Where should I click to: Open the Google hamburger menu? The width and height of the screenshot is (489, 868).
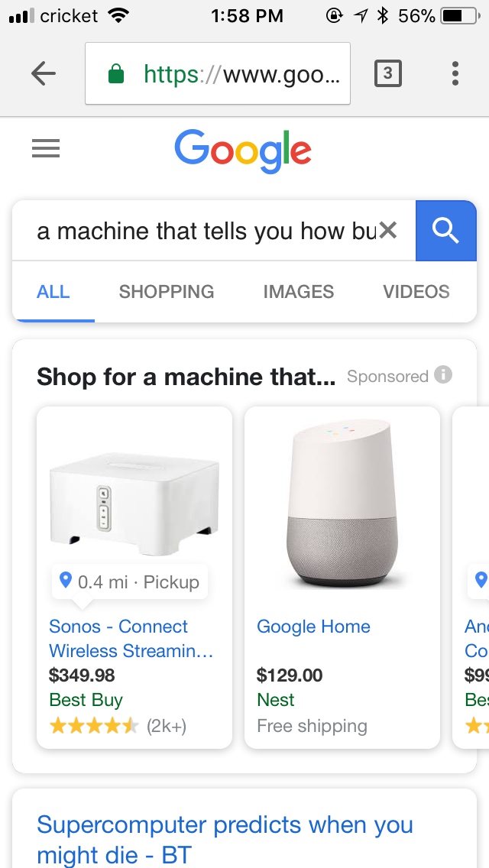click(x=46, y=148)
